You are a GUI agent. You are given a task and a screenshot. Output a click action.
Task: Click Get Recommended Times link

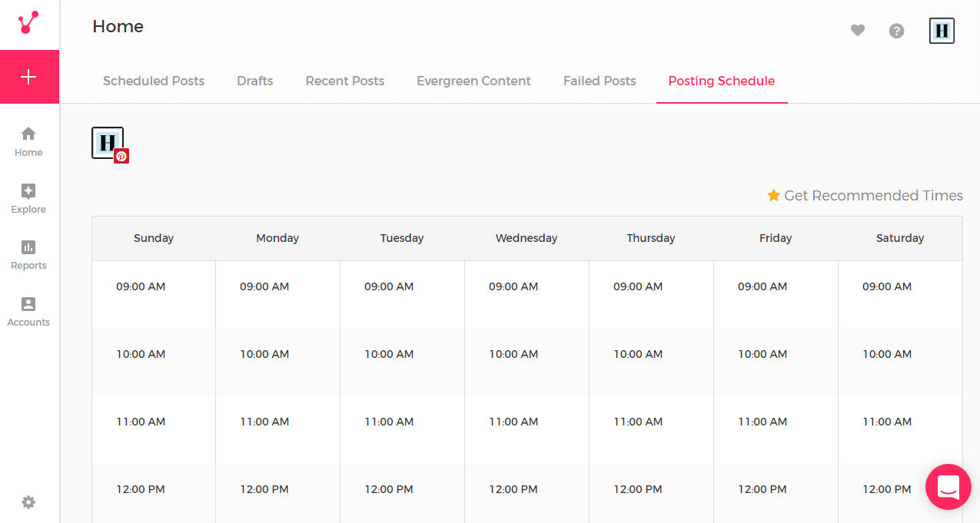pyautogui.click(x=865, y=196)
